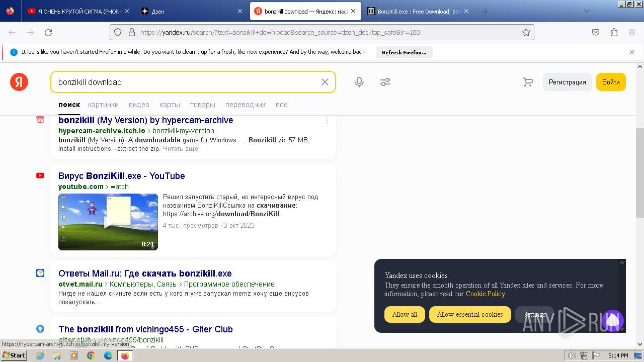List all tabs dropdown arrow
This screenshot has height=362, width=644.
(587, 11)
